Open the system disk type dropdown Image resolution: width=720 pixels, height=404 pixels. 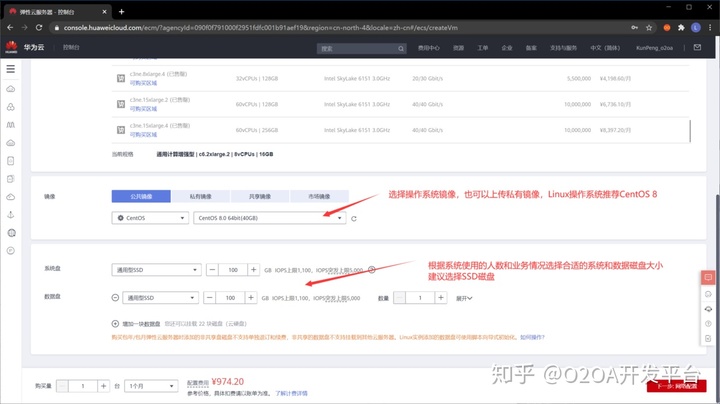pos(156,270)
